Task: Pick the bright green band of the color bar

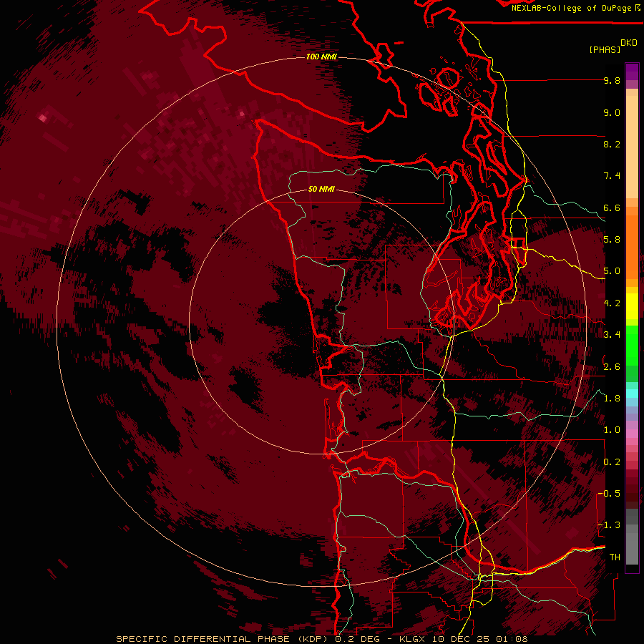Action: 632,346
